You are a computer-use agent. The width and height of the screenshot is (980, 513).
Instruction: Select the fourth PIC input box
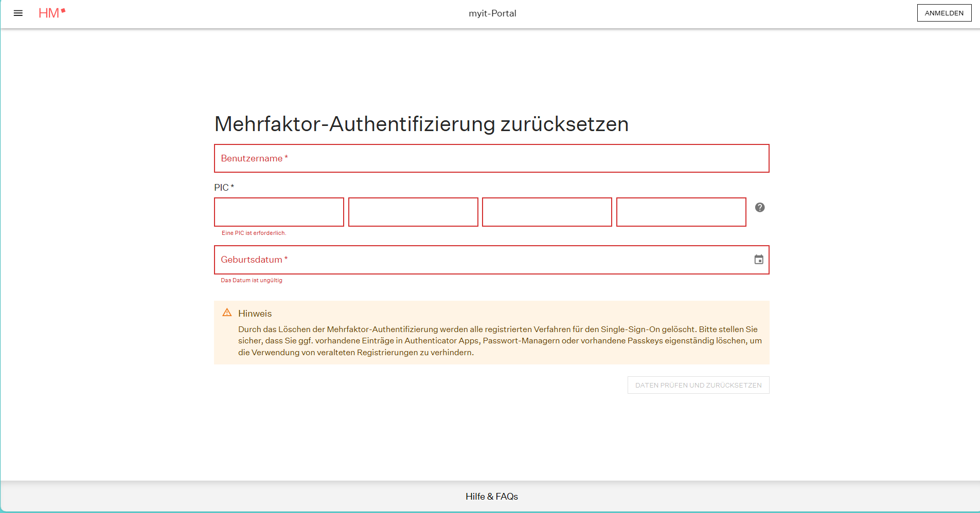pos(681,212)
